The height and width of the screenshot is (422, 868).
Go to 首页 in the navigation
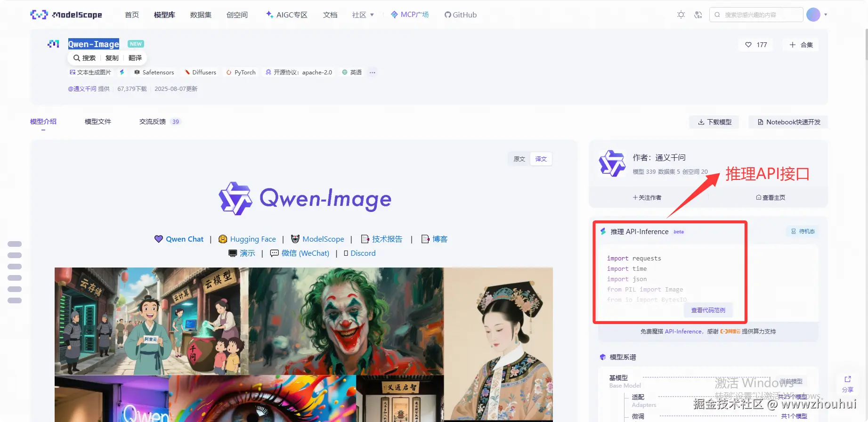132,15
